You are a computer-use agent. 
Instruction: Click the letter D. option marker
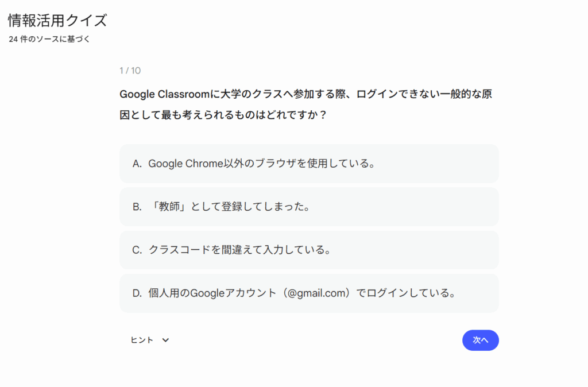pyautogui.click(x=137, y=293)
